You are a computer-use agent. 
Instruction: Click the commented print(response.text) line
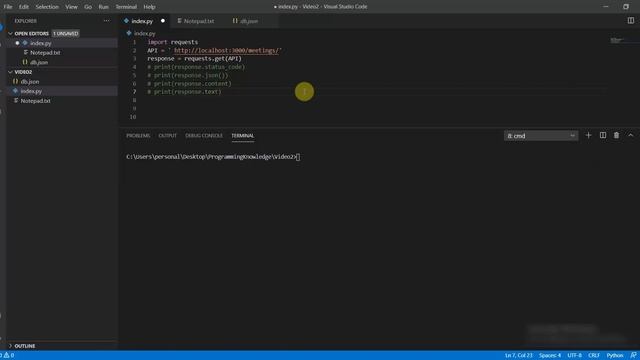coord(184,92)
